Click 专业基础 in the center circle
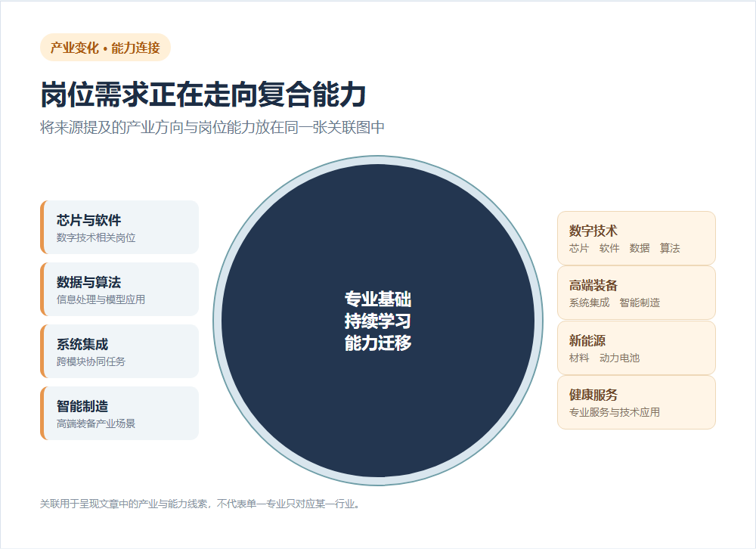 tap(377, 299)
